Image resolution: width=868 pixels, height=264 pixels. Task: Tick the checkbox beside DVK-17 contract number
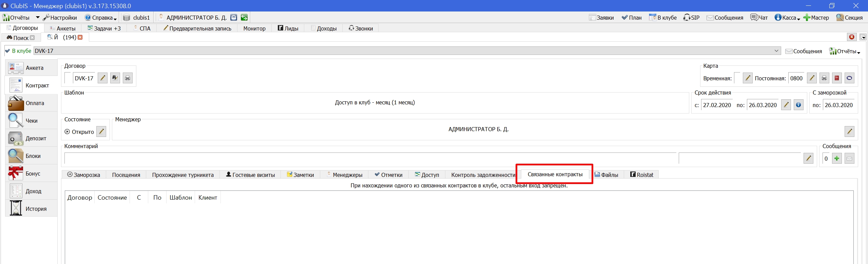(x=68, y=78)
